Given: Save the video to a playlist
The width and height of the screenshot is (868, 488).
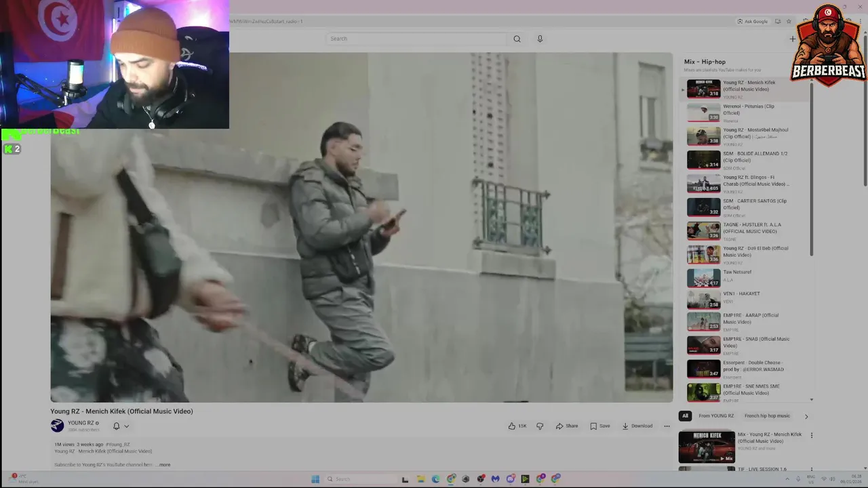Looking at the screenshot, I should tap(600, 426).
